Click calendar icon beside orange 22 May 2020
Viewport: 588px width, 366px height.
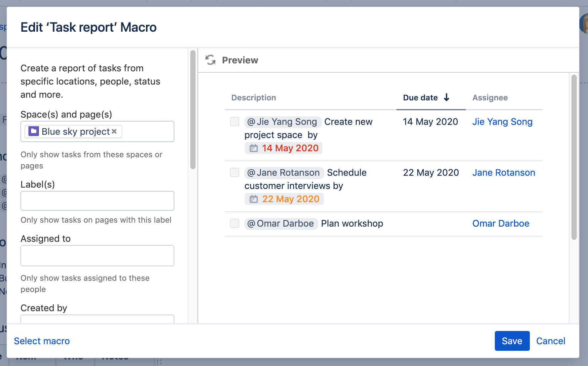pos(254,199)
